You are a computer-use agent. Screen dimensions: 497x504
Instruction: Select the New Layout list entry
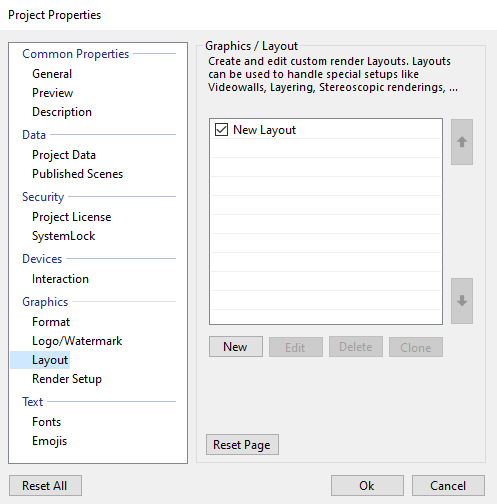[x=326, y=130]
